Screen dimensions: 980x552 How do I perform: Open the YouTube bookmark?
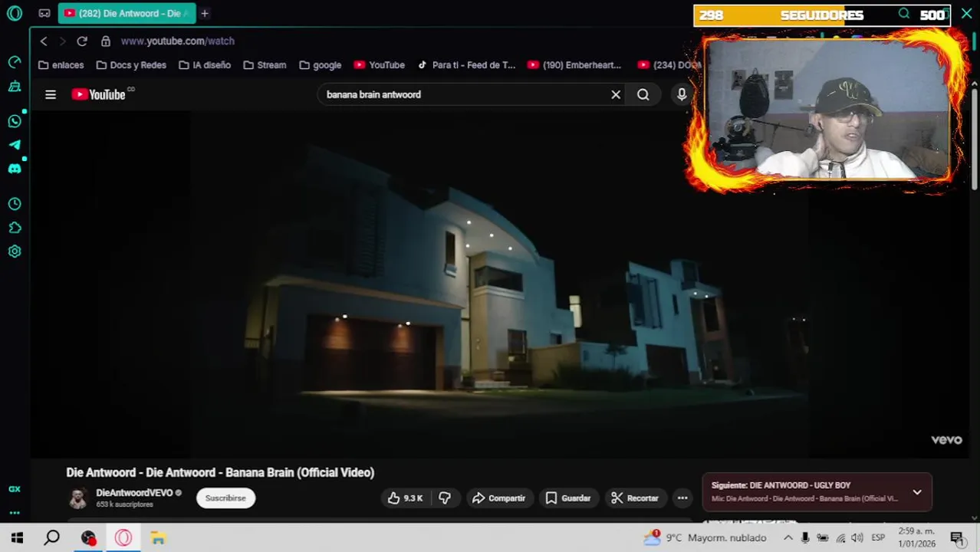coord(380,65)
